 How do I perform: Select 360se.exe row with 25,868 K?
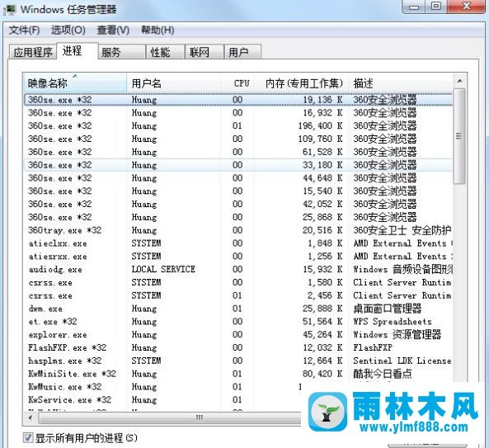point(238,217)
